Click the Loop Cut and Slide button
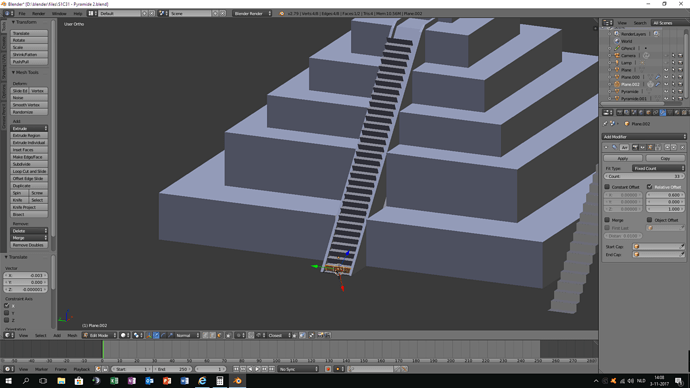Viewport: 690px width, 388px height. 29,171
